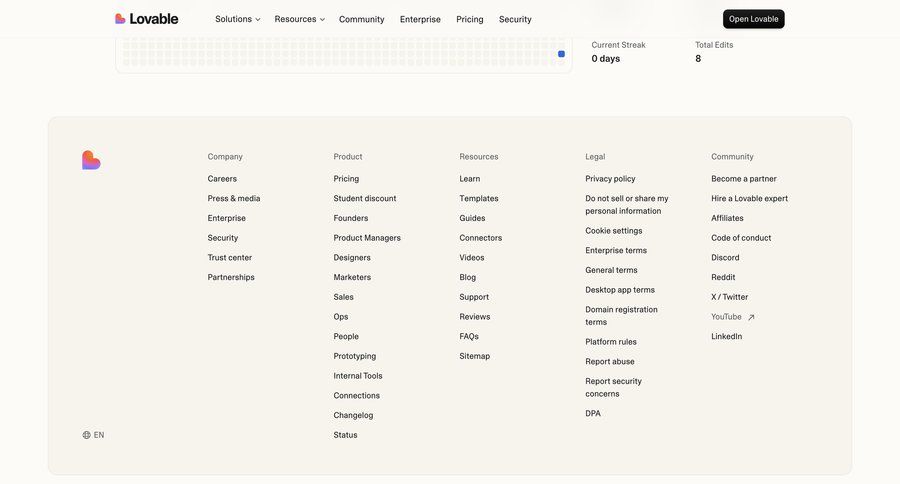Open the Guides link
The height and width of the screenshot is (484, 900).
(472, 218)
